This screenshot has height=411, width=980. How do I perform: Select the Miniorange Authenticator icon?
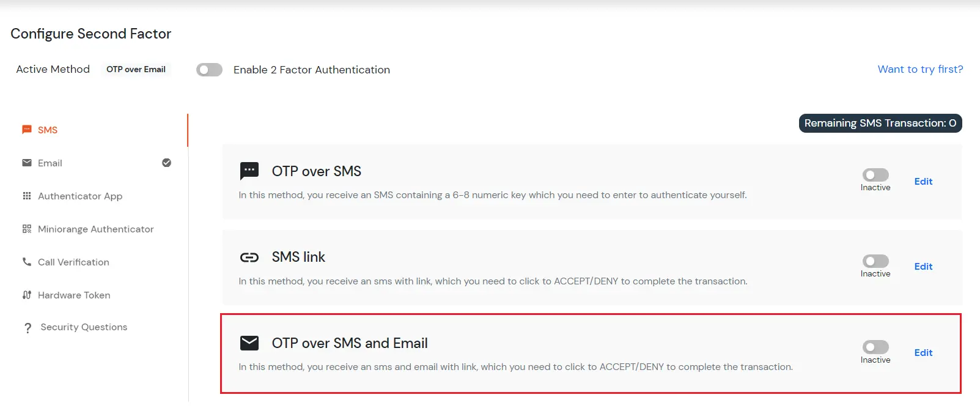coord(27,229)
